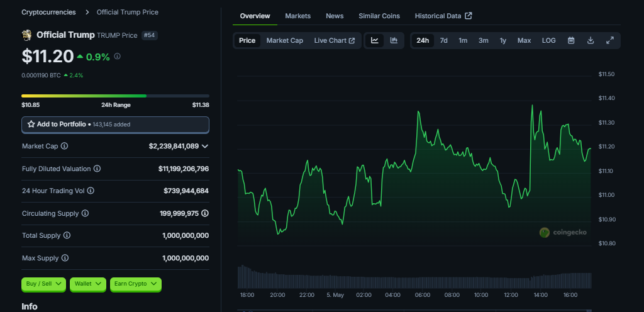Select the Max time range

524,40
